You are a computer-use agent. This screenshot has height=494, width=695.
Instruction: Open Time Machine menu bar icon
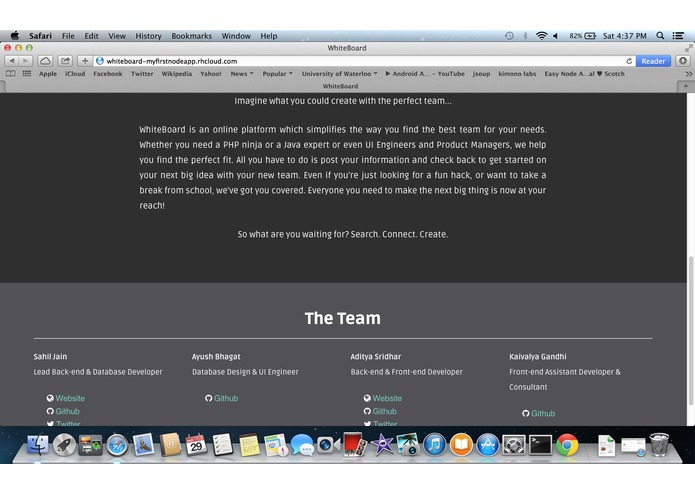point(509,35)
